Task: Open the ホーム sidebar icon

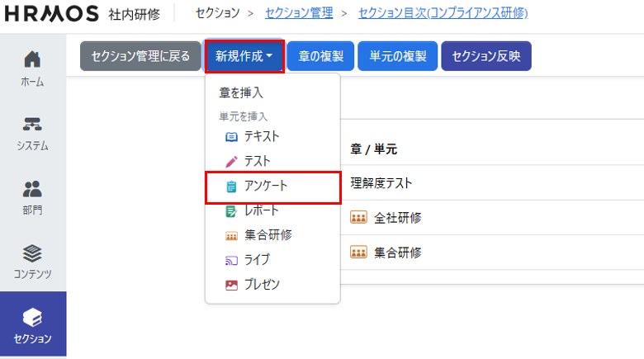Action: point(33,68)
